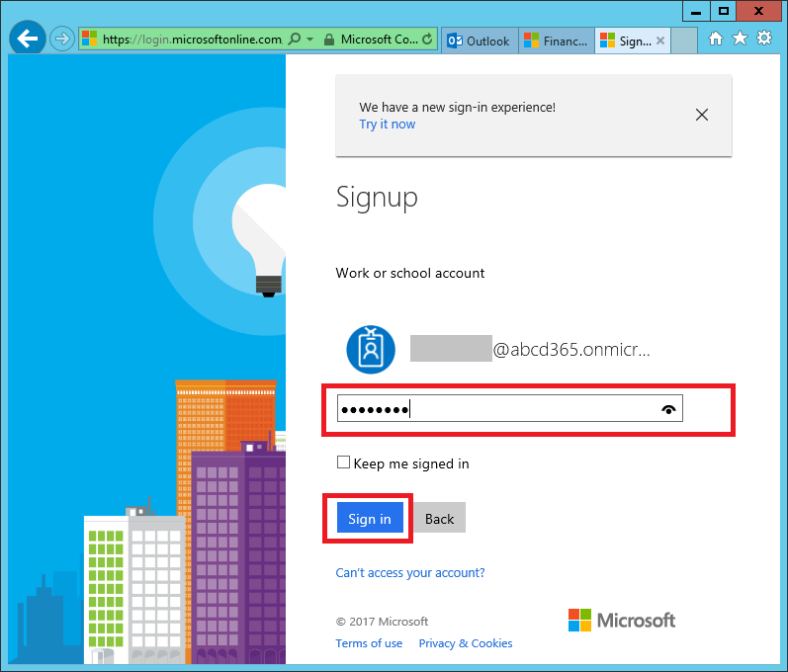Click the browser forward arrow button
The width and height of the screenshot is (788, 672).
pos(62,39)
